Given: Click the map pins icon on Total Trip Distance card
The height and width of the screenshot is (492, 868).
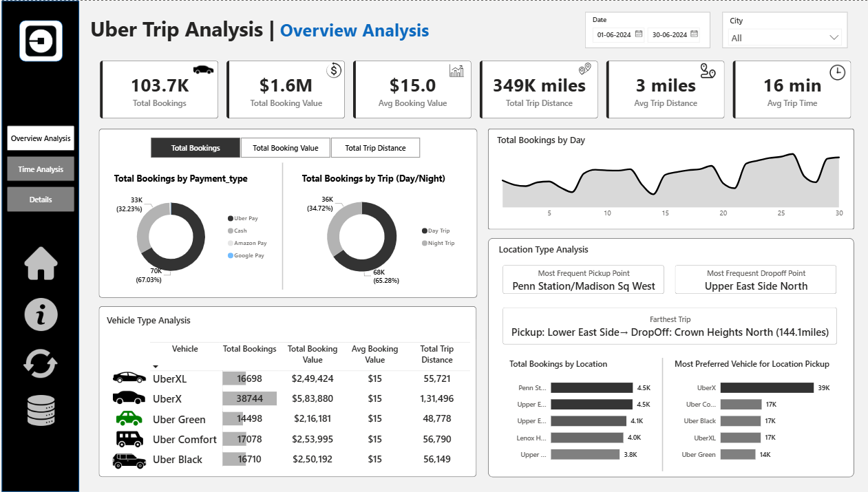Looking at the screenshot, I should point(585,69).
